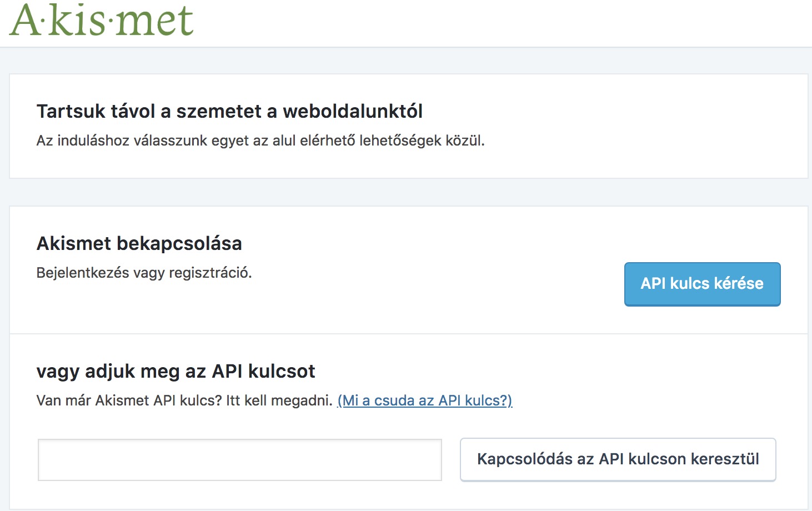
Task: Focus the API key input field
Action: click(240, 460)
